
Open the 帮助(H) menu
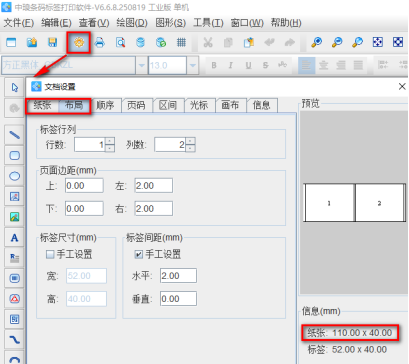(286, 23)
